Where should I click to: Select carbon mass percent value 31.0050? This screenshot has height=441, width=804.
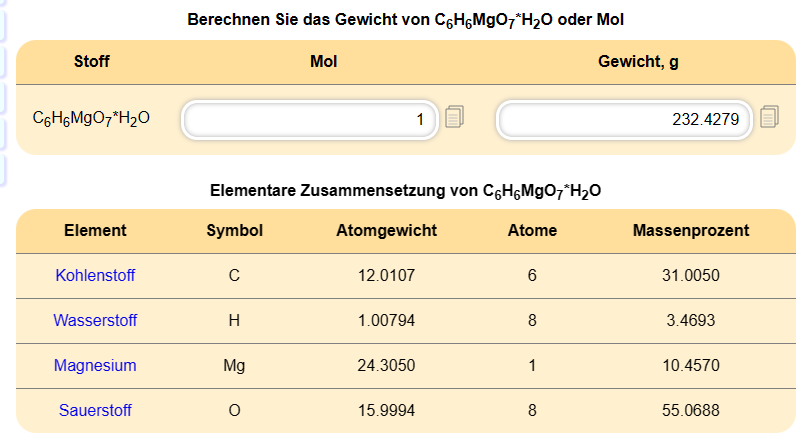691,275
